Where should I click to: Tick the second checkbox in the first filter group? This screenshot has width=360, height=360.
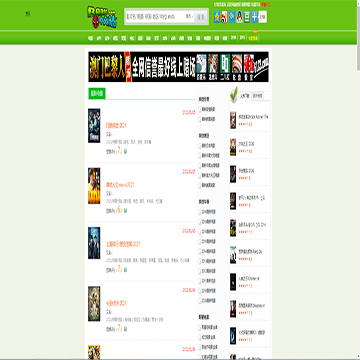coord(200,119)
